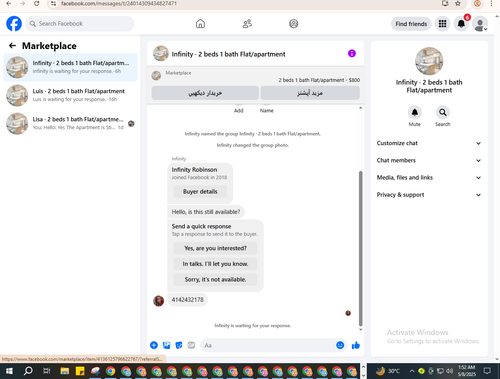Click the chat scrollbar thumb

[360, 248]
